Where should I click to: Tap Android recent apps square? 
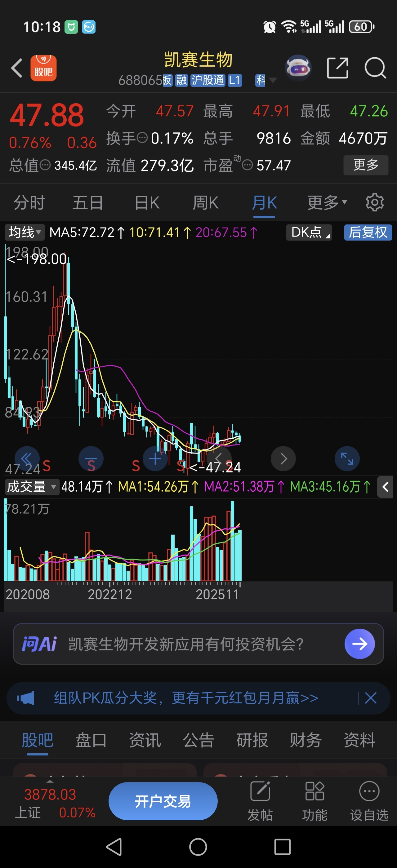(x=283, y=847)
